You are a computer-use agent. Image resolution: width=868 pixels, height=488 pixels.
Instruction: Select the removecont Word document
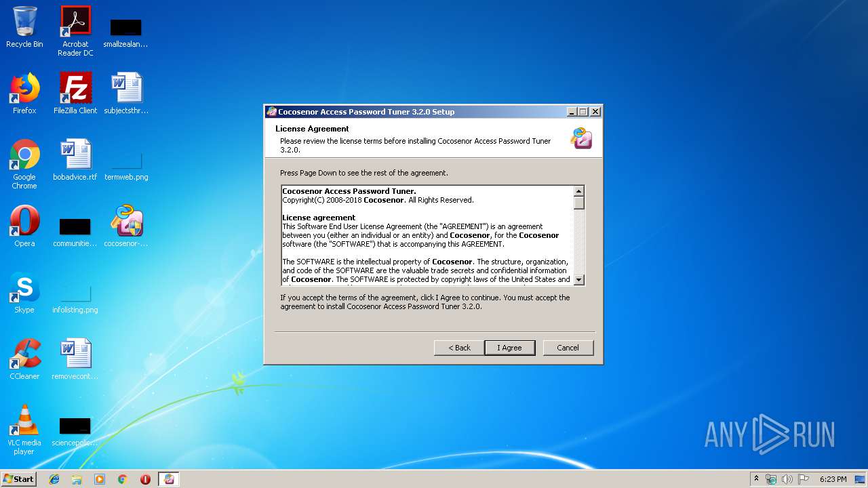pos(75,359)
